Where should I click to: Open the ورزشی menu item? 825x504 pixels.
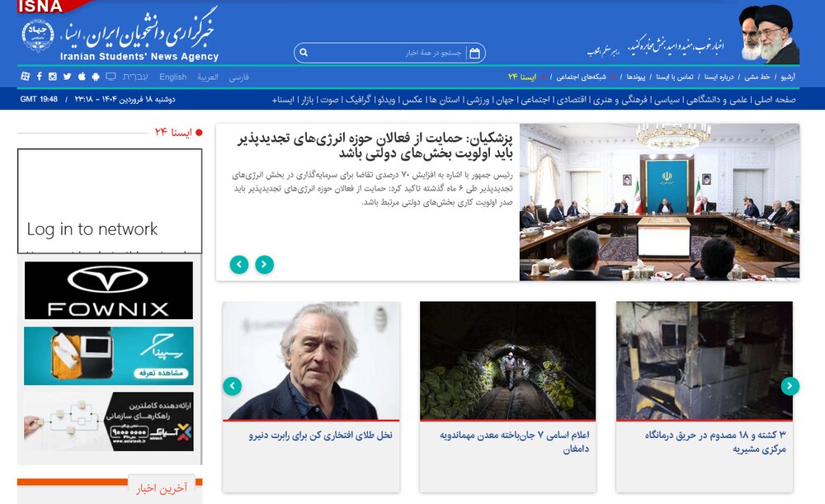point(478,100)
